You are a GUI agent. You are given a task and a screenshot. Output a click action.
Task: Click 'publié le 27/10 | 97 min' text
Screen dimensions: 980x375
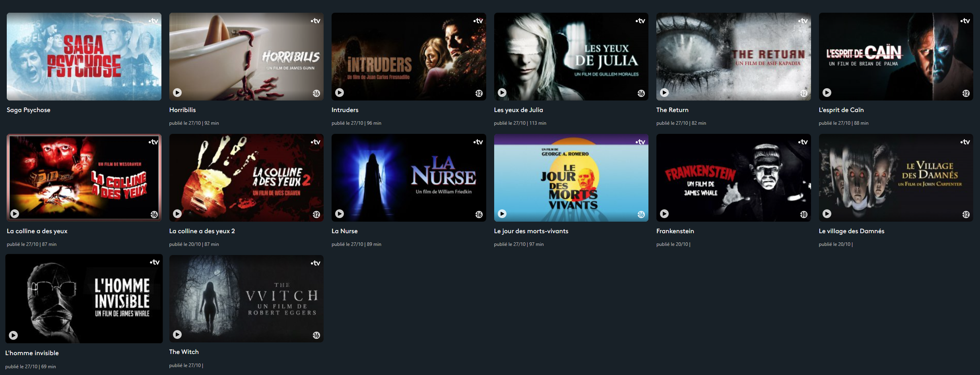519,244
